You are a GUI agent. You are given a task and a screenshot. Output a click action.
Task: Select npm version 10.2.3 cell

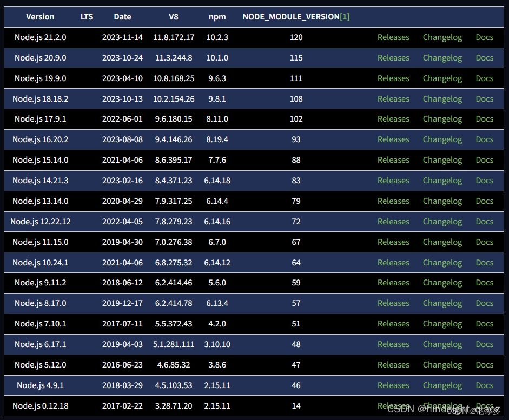(217, 37)
